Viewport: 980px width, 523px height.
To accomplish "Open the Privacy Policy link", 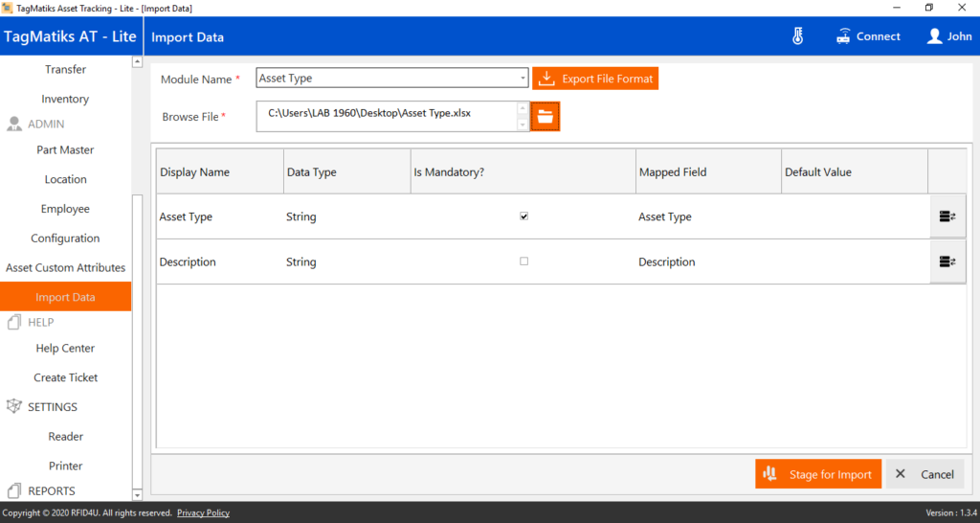I will pos(203,513).
